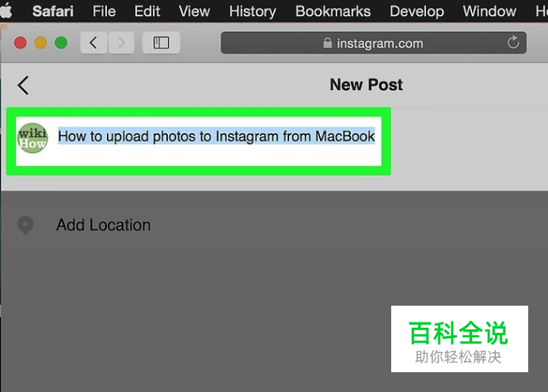Open the Window menu
Image resolution: width=548 pixels, height=392 pixels.
click(489, 11)
